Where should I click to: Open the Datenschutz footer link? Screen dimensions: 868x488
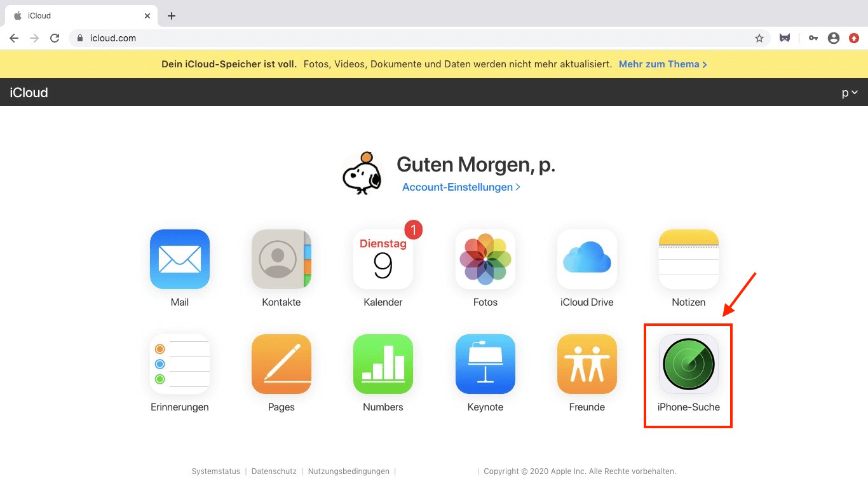click(274, 471)
